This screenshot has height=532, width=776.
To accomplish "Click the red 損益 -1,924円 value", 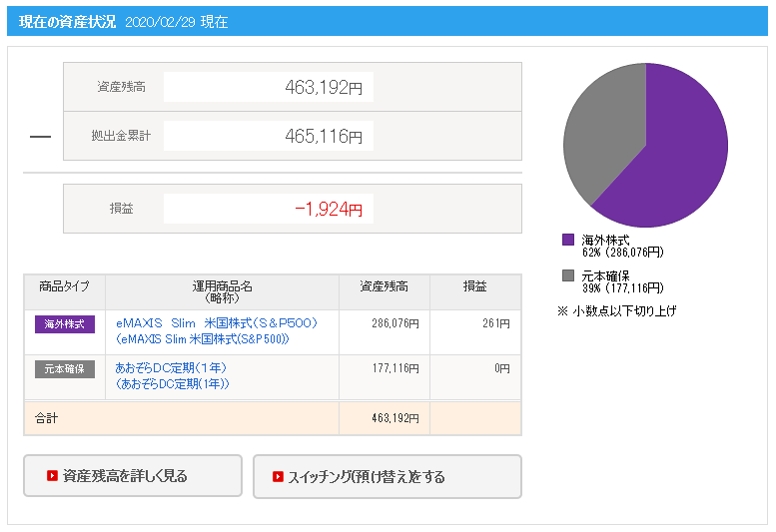I will 329,210.
